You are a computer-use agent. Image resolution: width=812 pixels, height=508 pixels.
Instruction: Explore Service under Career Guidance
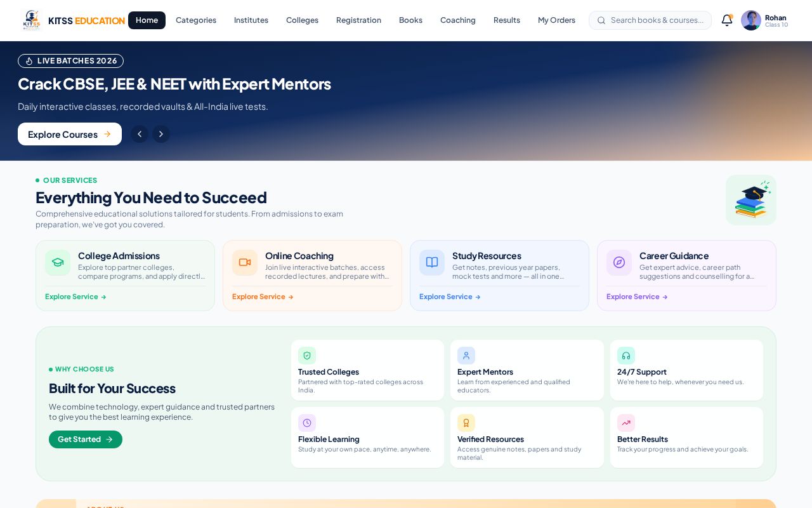pos(637,297)
